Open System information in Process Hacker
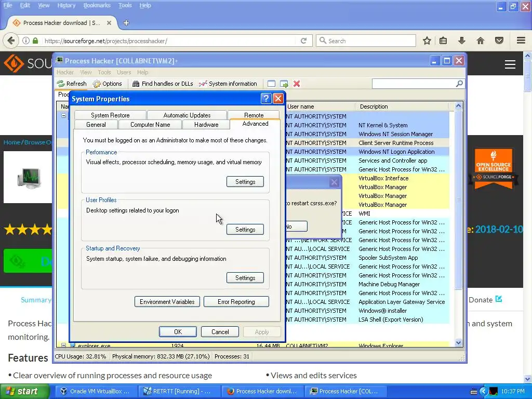Screen dimensions: 532x399 point(228,84)
